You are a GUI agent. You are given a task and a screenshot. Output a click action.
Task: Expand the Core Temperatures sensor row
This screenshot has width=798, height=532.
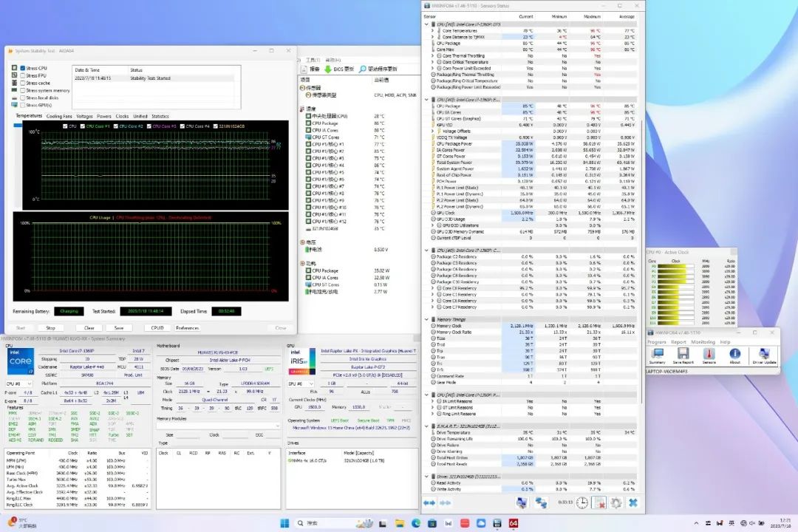pos(432,30)
